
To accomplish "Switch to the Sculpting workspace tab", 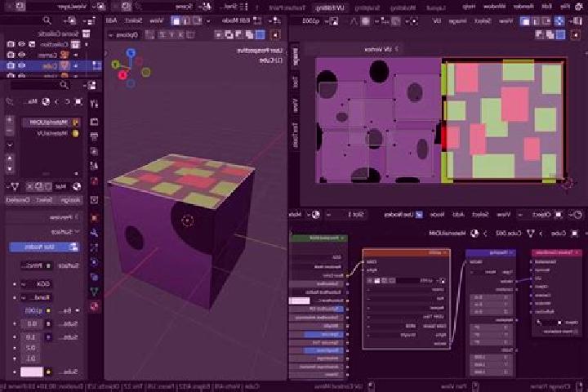I will [367, 7].
